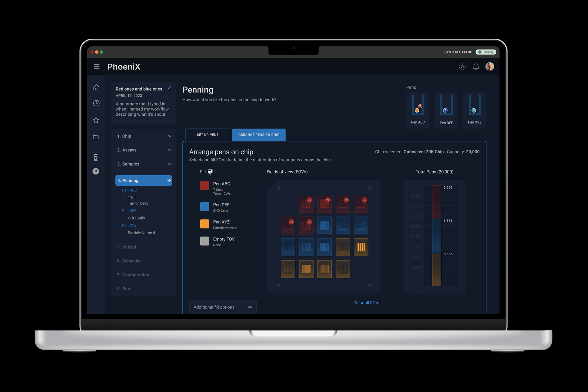Open history clock icon in sidebar
This screenshot has height=392, width=588.
96,103
